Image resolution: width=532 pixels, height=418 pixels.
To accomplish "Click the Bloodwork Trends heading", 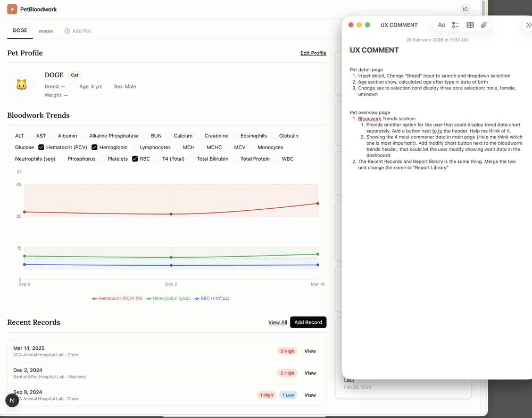I will [38, 115].
